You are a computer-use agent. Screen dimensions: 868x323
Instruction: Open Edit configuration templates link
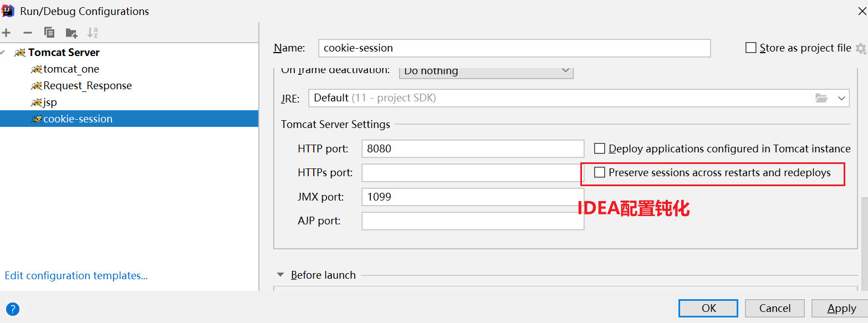76,275
